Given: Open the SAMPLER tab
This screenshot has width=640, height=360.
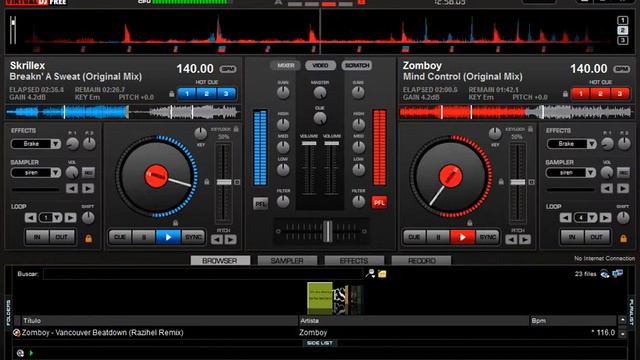Looking at the screenshot, I should click(287, 260).
